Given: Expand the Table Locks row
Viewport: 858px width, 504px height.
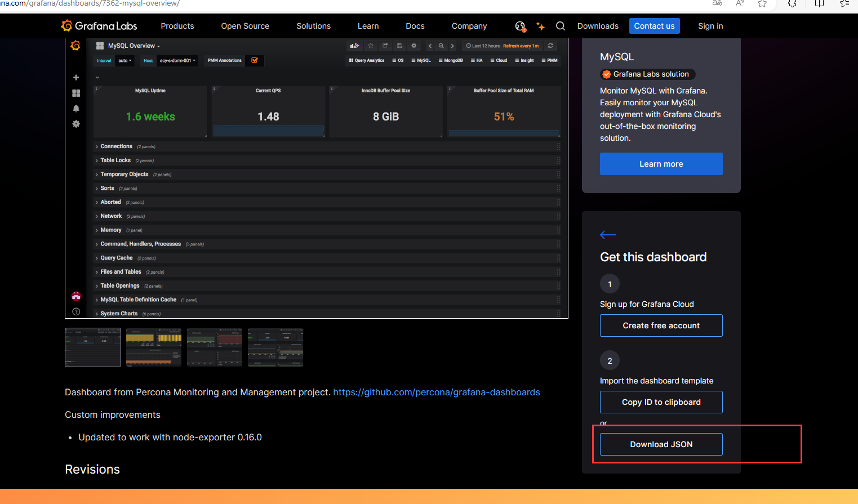Looking at the screenshot, I should coord(115,160).
